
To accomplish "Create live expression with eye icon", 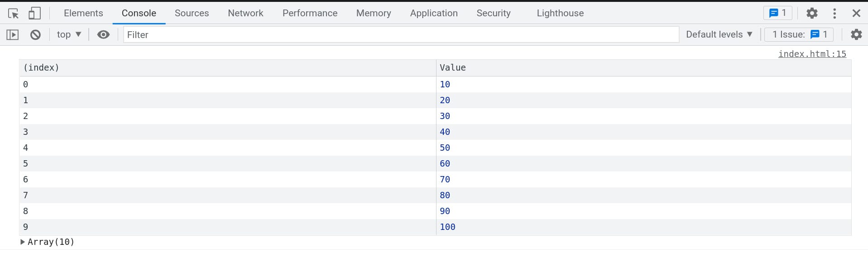I will [103, 34].
